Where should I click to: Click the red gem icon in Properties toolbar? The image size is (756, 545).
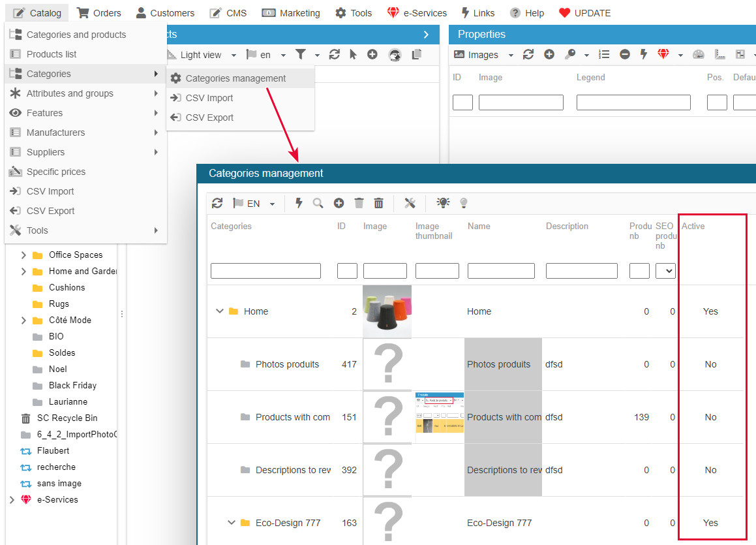pyautogui.click(x=663, y=55)
